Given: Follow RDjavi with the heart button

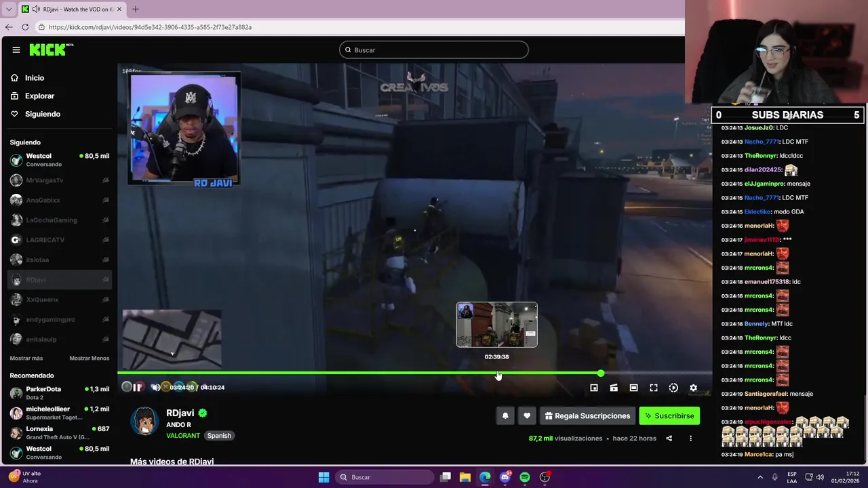Looking at the screenshot, I should tap(527, 416).
